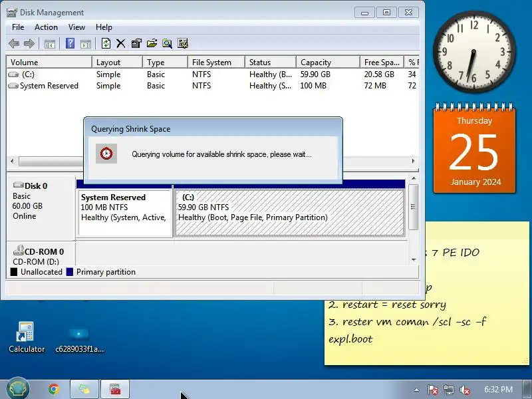Show hidden icons tray arrow
This screenshot has width=532, height=399.
click(x=417, y=390)
